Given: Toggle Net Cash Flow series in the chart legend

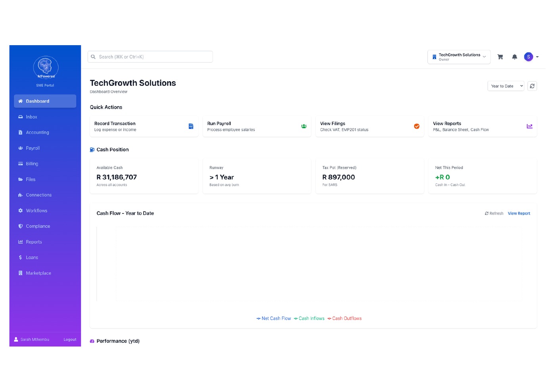Looking at the screenshot, I should coord(274,318).
